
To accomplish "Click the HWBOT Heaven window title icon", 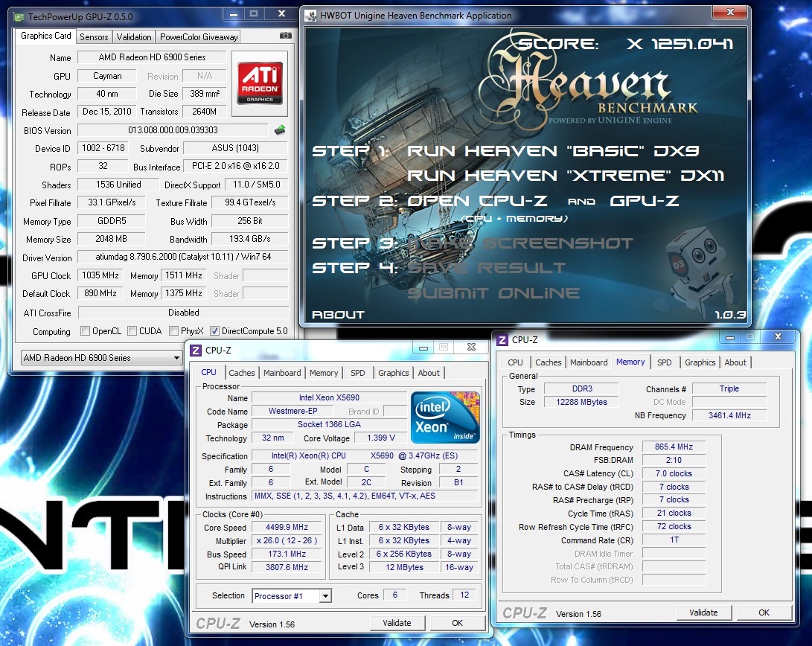I will click(x=310, y=16).
